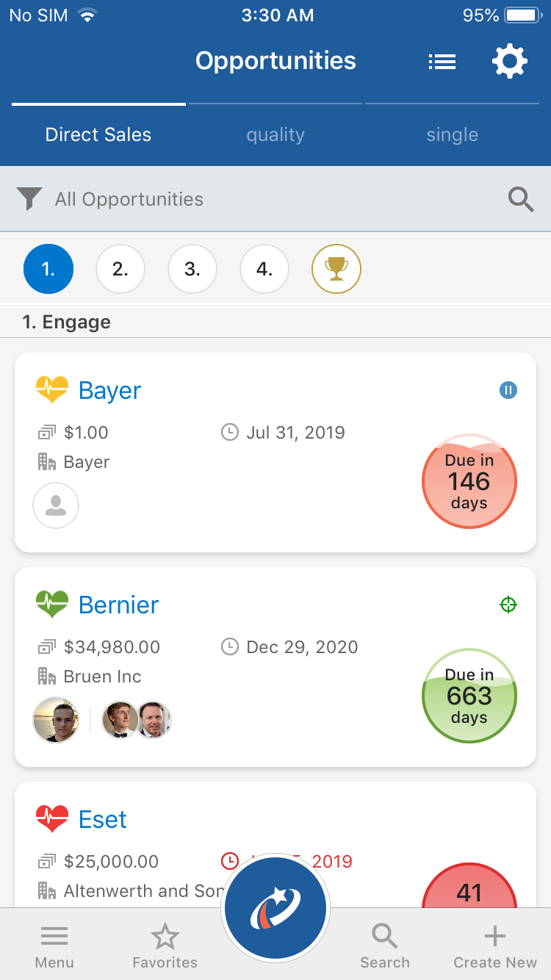The width and height of the screenshot is (551, 980).
Task: Switch to stage 2 circle
Action: pos(120,269)
